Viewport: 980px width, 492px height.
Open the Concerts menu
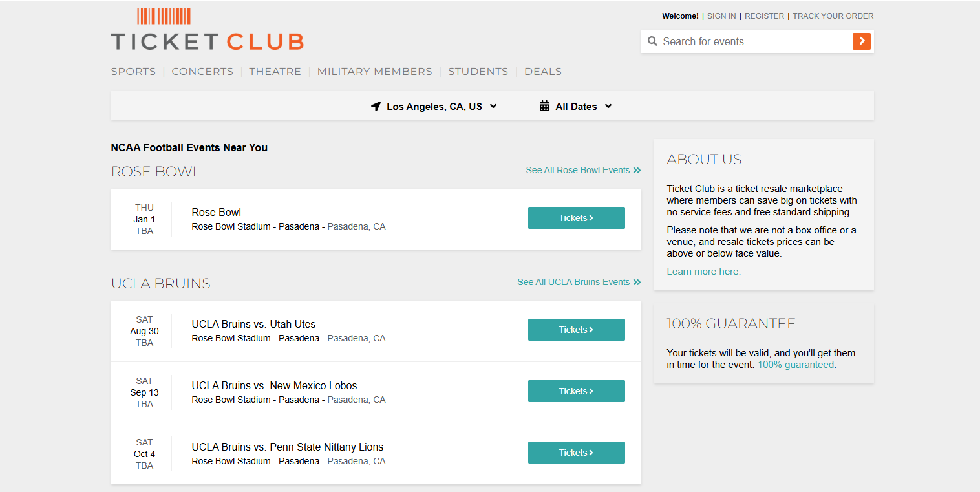click(x=202, y=72)
